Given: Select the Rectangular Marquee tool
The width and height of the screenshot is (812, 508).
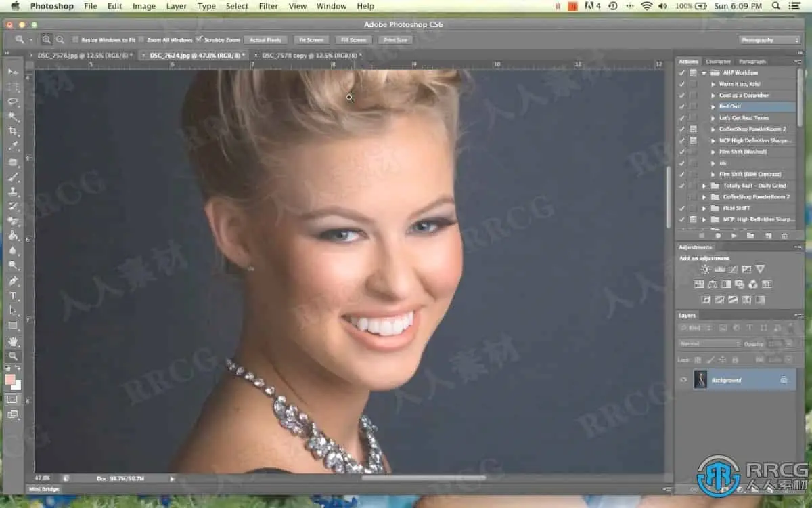Looking at the screenshot, I should tap(13, 87).
